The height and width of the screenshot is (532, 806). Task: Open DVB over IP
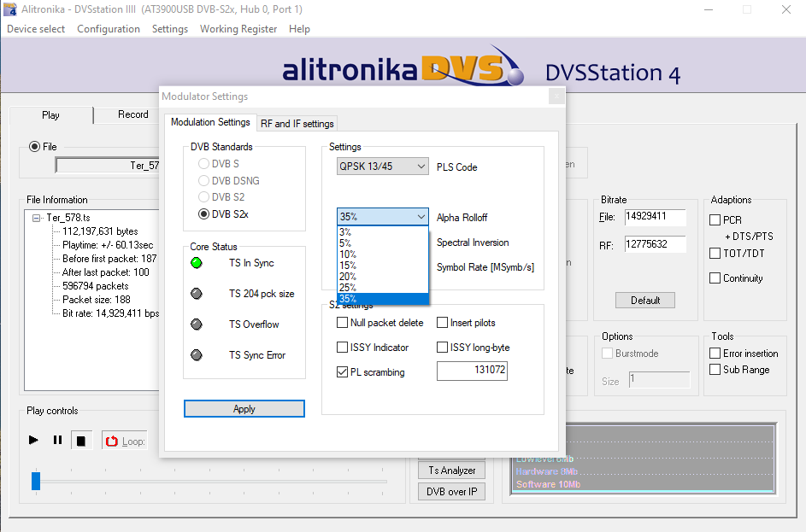point(452,491)
